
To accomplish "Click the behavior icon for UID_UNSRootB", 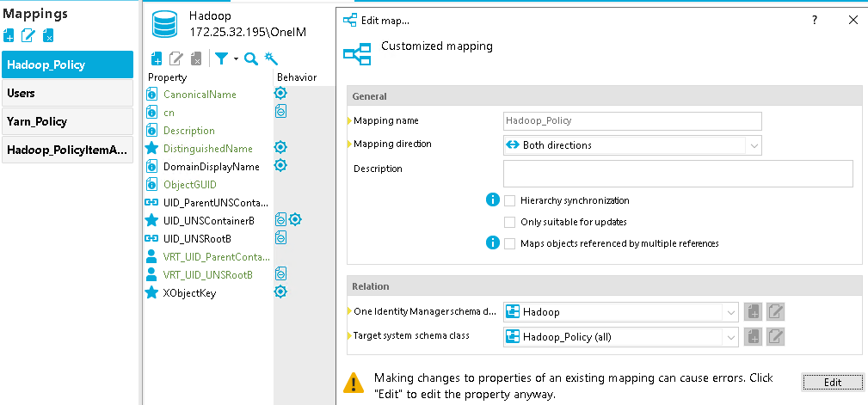I will pos(280,237).
